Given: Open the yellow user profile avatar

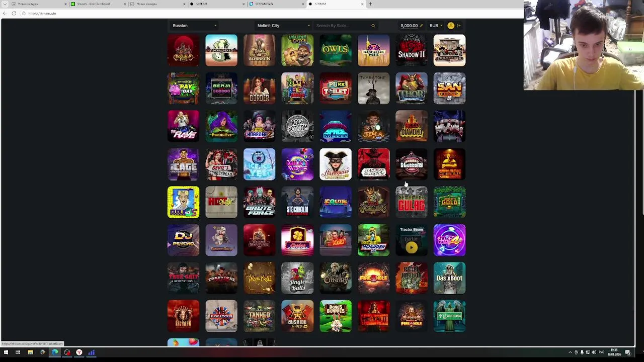Looking at the screenshot, I should click(451, 26).
